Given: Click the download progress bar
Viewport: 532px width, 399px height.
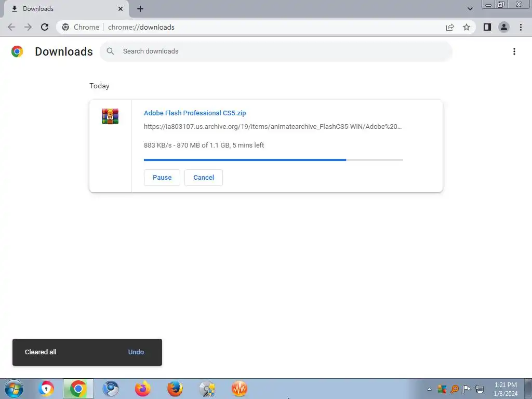Looking at the screenshot, I should [273, 160].
